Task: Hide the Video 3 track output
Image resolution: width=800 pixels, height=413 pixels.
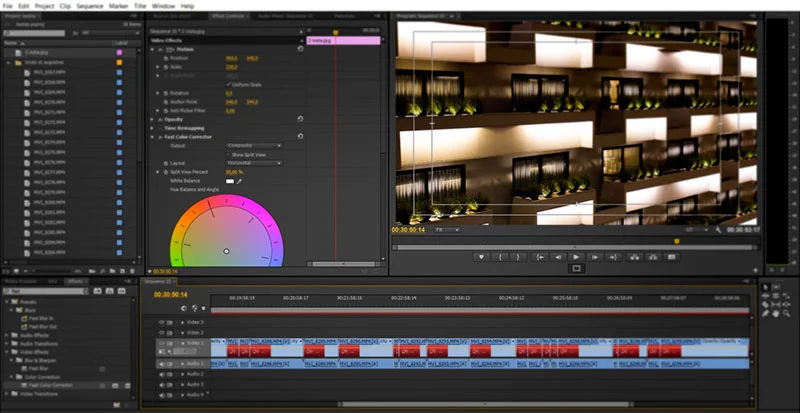Action: (162, 322)
